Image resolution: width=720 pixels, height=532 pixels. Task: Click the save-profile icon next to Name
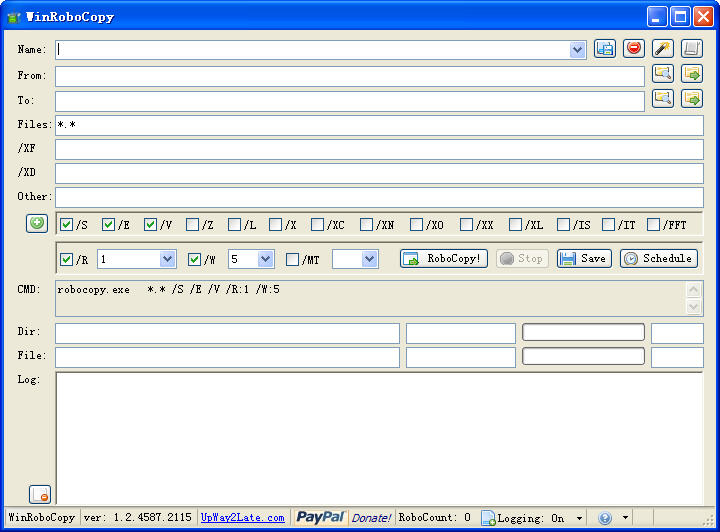coord(605,48)
